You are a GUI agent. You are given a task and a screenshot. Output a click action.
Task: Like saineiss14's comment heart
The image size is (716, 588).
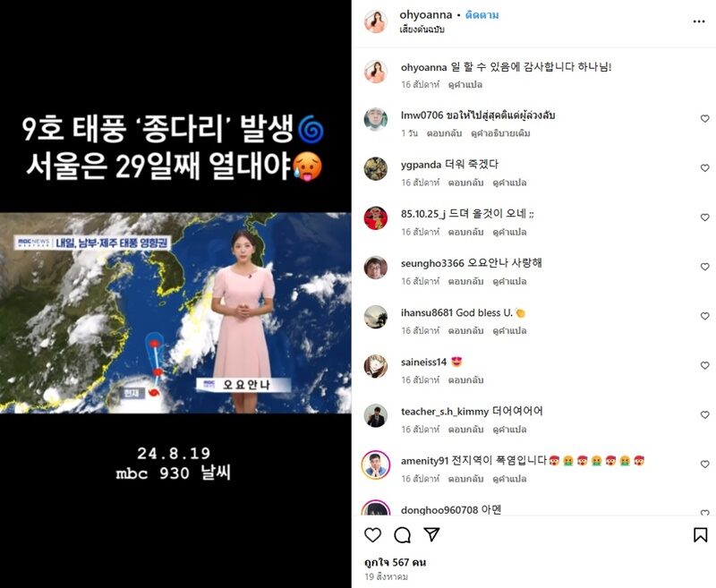(x=704, y=365)
